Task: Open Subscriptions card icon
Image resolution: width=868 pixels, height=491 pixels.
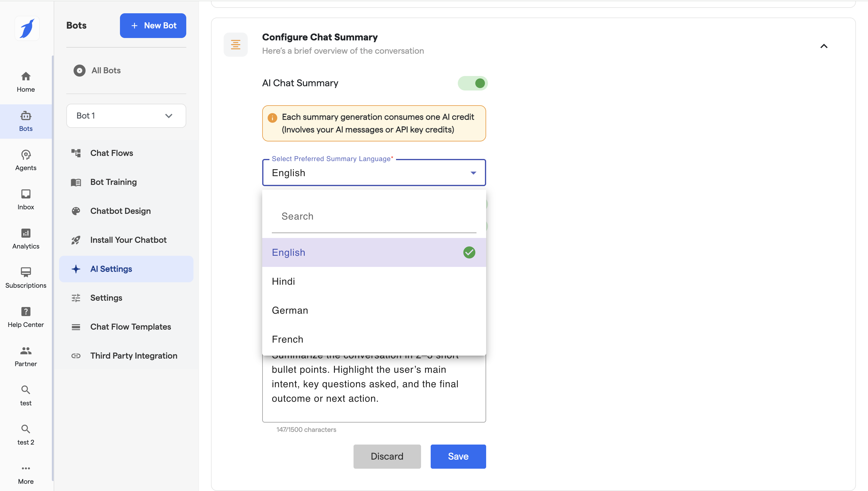Action: coord(26,272)
